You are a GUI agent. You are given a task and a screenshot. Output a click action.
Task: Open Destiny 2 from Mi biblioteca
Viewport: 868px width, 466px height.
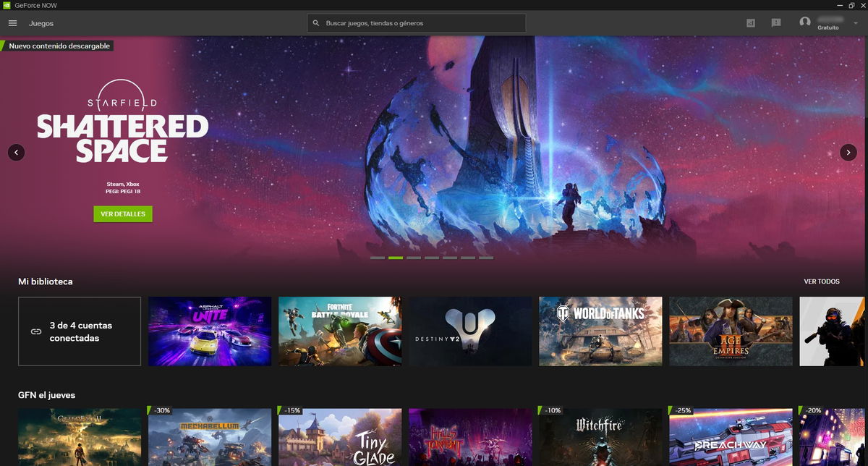469,331
